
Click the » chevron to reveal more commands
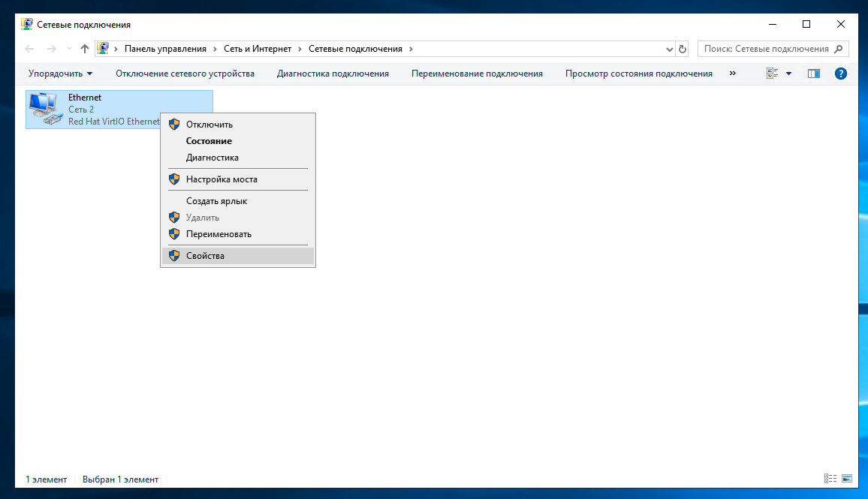[x=732, y=73]
